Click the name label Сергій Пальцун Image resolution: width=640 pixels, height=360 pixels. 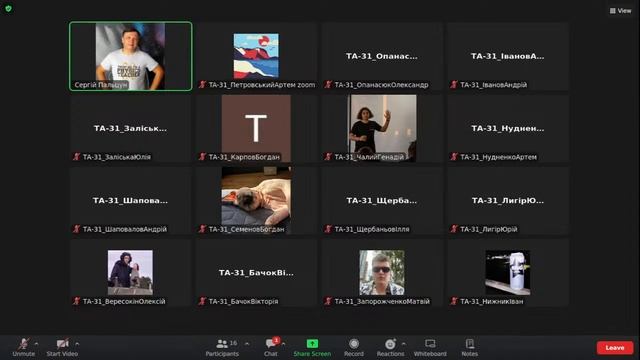[x=101, y=85]
